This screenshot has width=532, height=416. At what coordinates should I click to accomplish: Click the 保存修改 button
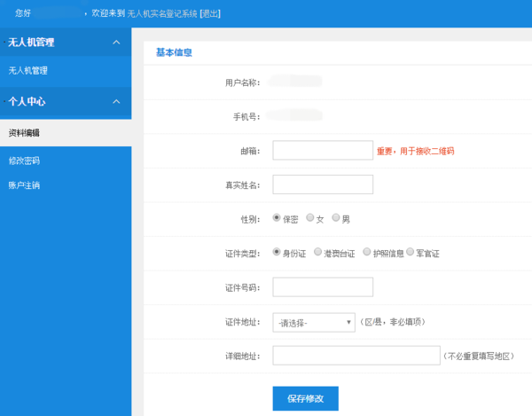click(x=305, y=398)
